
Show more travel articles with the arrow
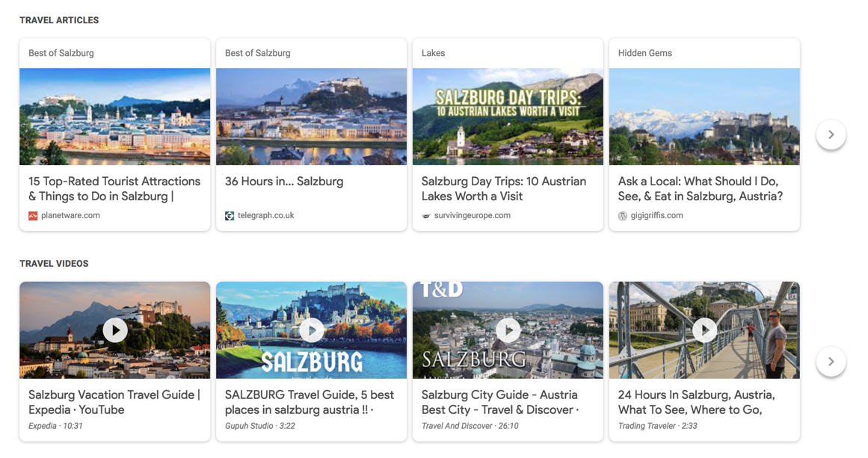point(831,134)
